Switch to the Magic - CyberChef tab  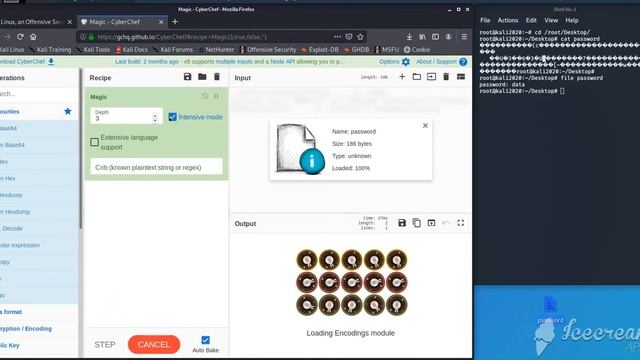pos(122,22)
